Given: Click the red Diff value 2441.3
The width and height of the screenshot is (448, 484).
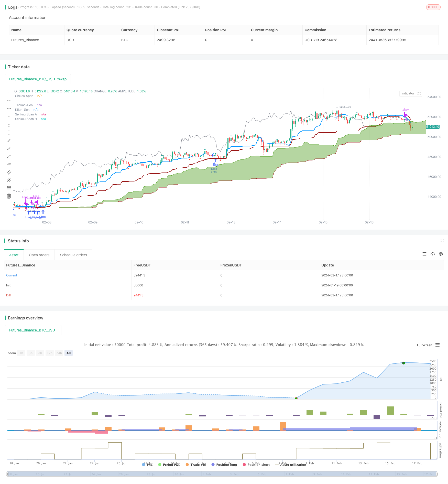Looking at the screenshot, I should click(138, 295).
